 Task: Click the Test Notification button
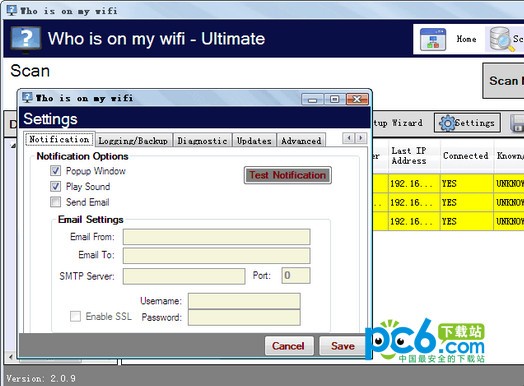click(288, 175)
